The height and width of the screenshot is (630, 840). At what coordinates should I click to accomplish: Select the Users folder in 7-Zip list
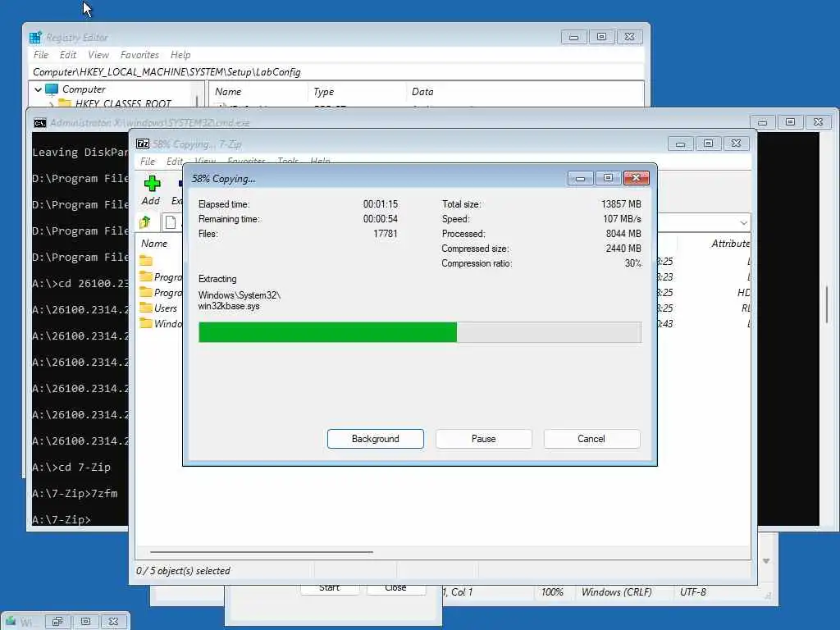158,308
